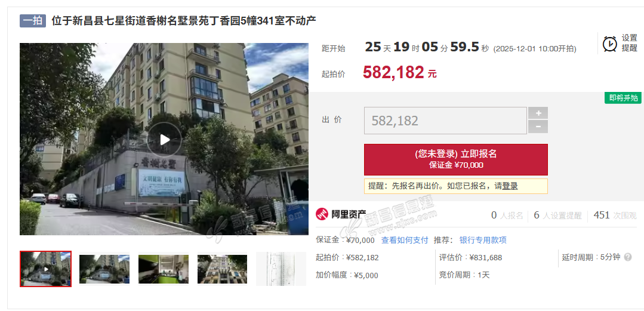644x311 pixels.
Task: Click the help icon beside 延时周期
Action: click(x=627, y=257)
